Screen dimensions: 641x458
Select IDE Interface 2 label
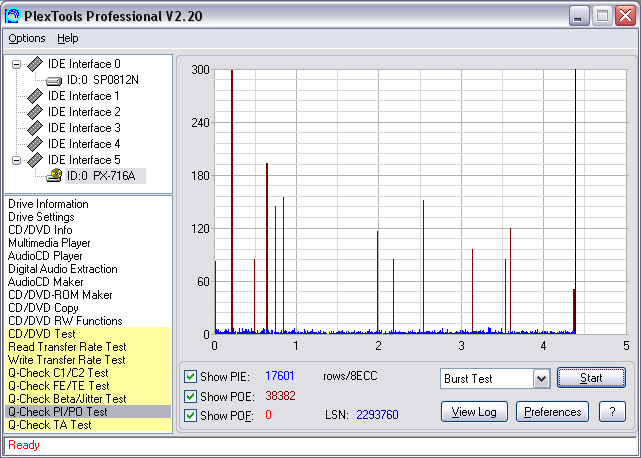coord(84,112)
